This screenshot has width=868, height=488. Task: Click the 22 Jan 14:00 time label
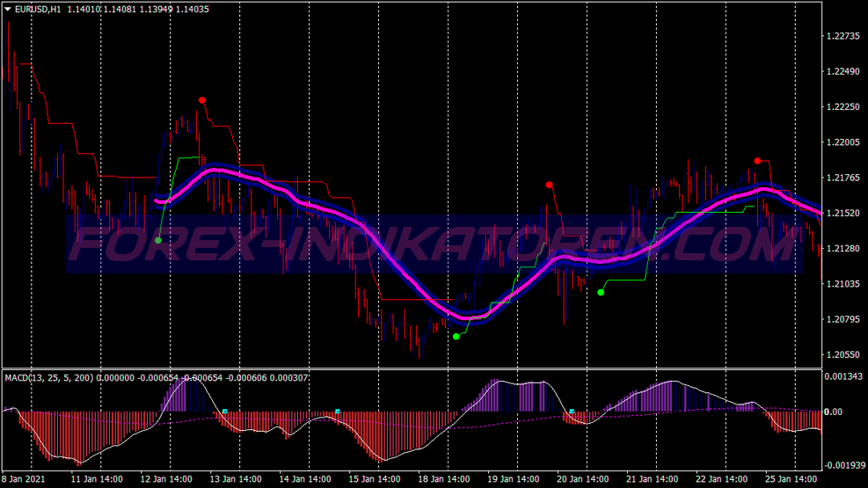(722, 479)
